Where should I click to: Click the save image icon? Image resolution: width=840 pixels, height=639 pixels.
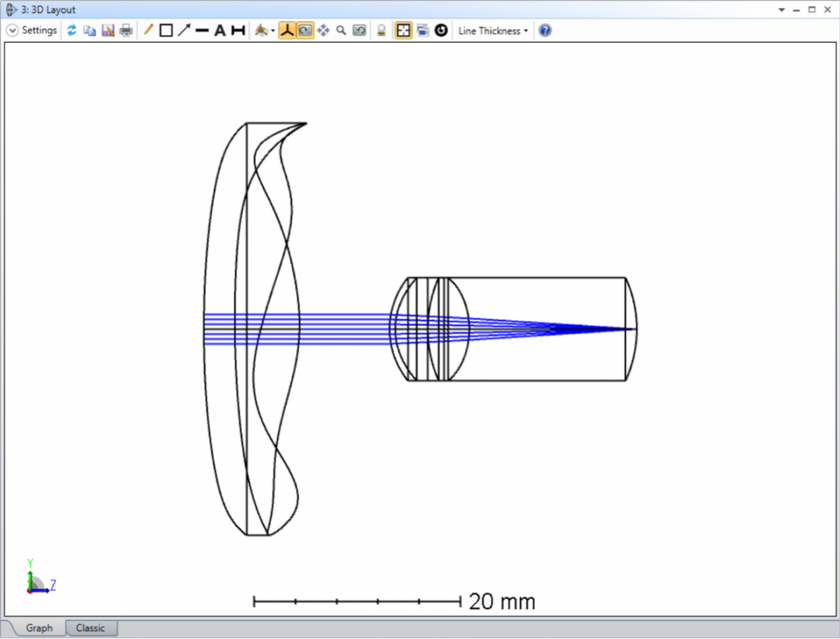coord(108,30)
